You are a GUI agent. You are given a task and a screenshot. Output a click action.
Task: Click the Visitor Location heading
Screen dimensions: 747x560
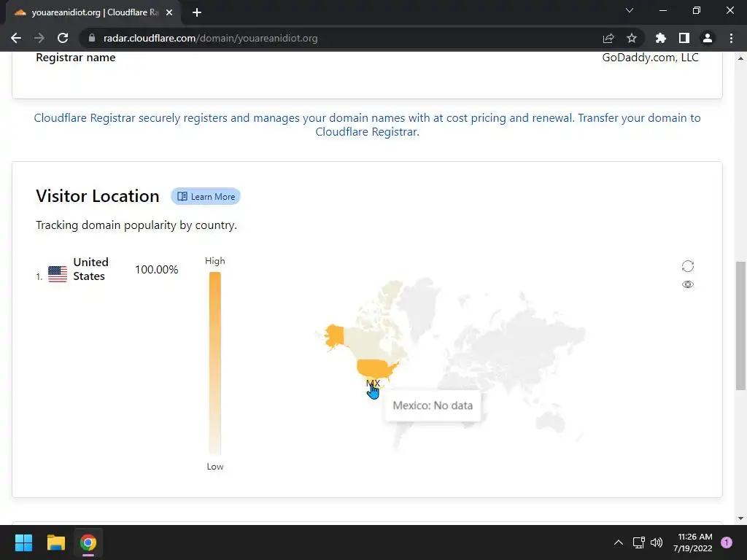pos(98,195)
